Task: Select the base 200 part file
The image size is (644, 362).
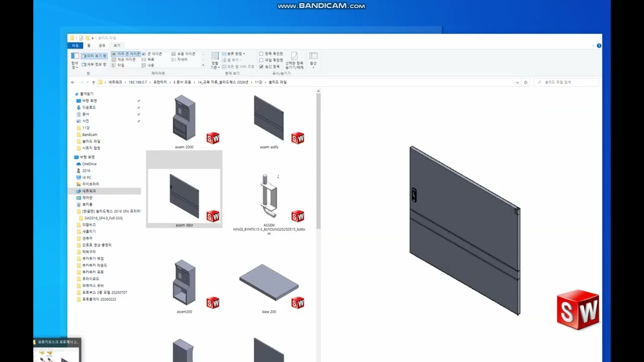Action: coord(269,283)
